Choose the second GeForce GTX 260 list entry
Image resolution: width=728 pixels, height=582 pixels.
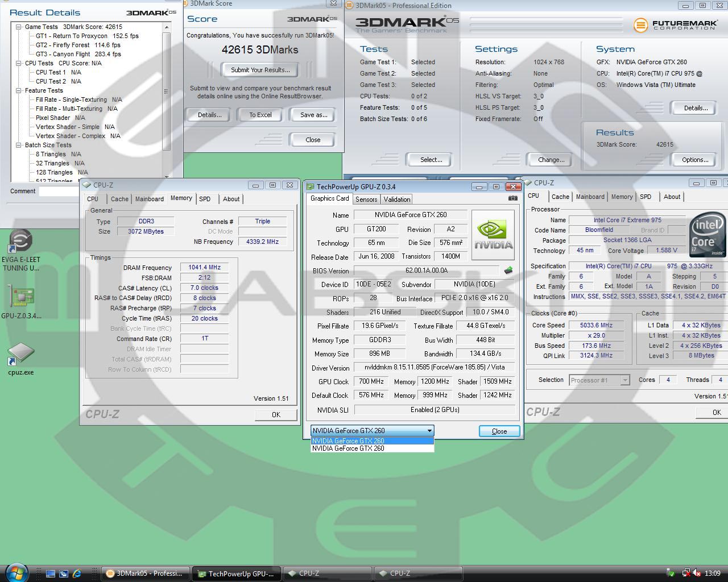[x=373, y=448]
